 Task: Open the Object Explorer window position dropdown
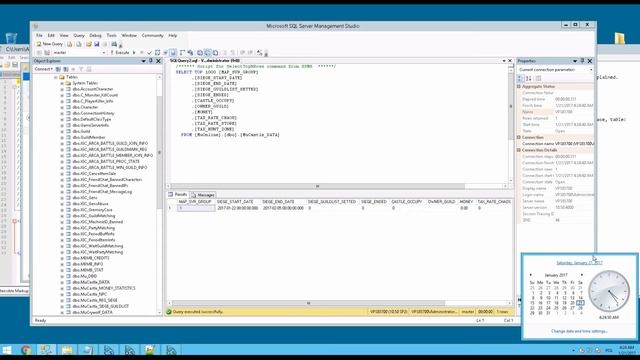143,61
